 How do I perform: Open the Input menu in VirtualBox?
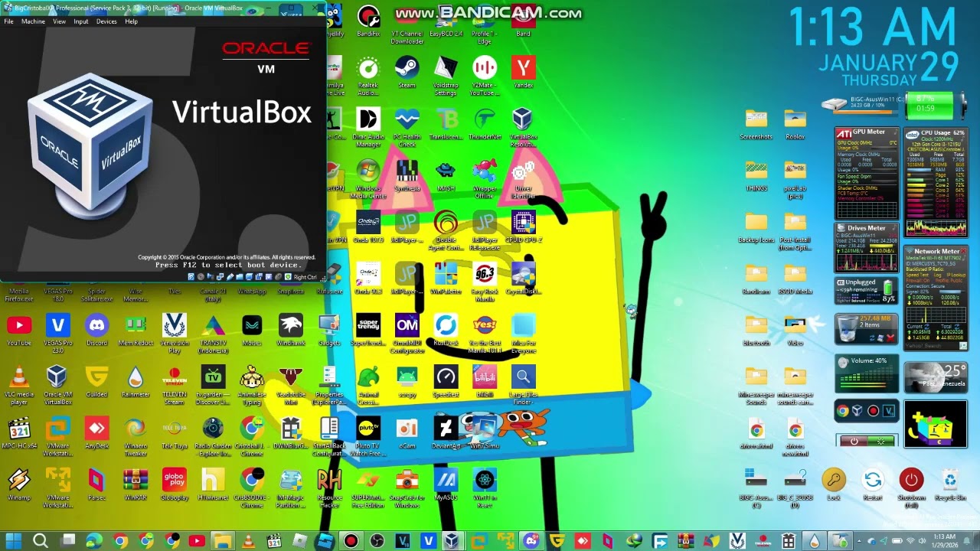(80, 21)
